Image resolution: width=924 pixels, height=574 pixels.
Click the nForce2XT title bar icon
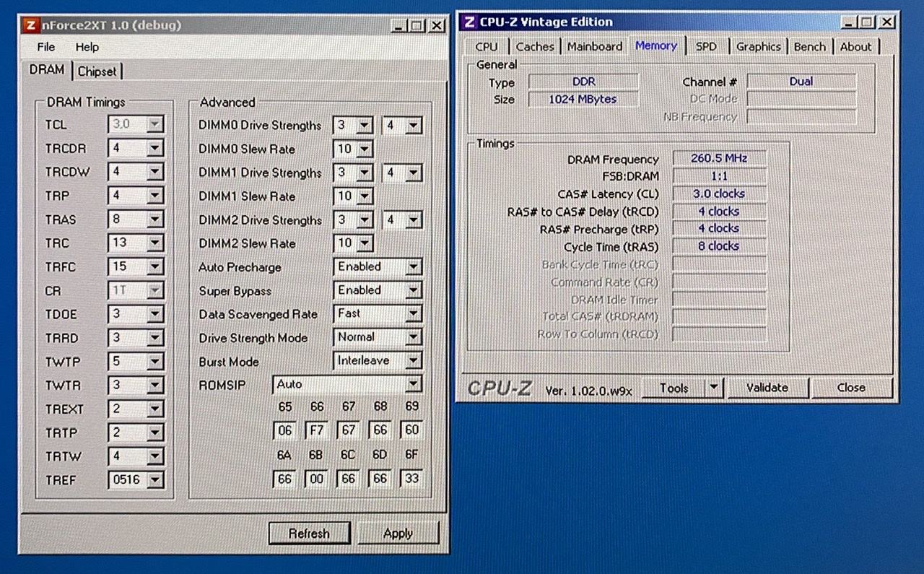tap(30, 25)
